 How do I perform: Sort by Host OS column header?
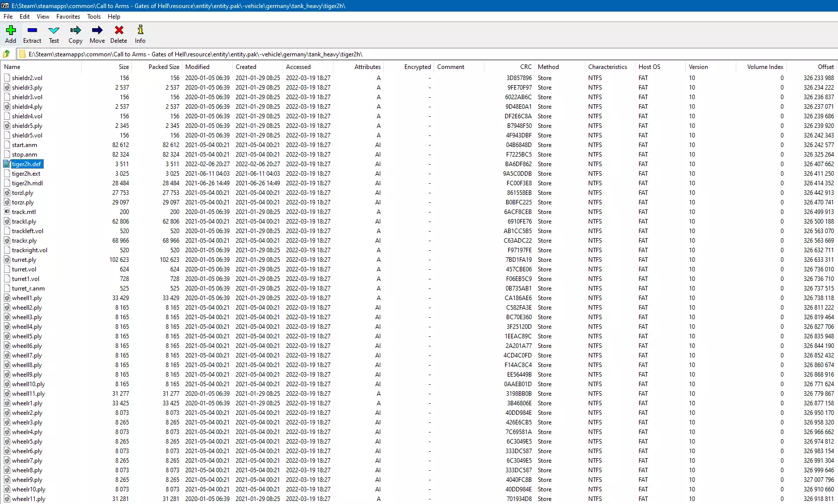point(660,67)
